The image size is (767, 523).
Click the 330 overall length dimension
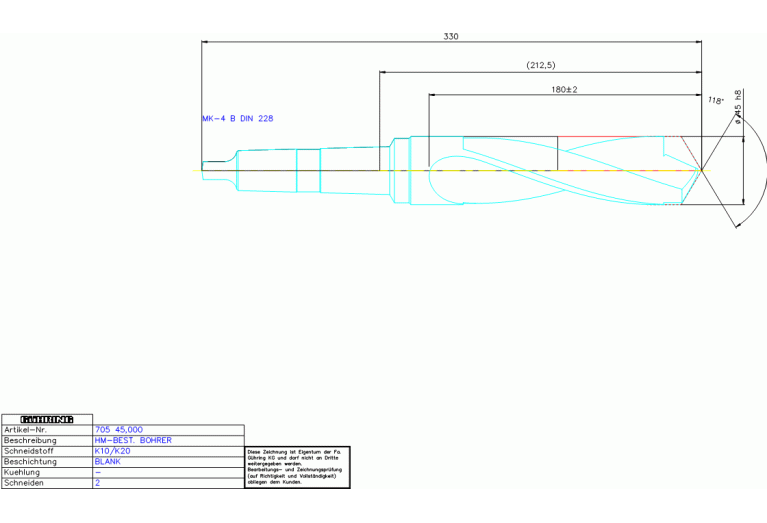coord(451,36)
